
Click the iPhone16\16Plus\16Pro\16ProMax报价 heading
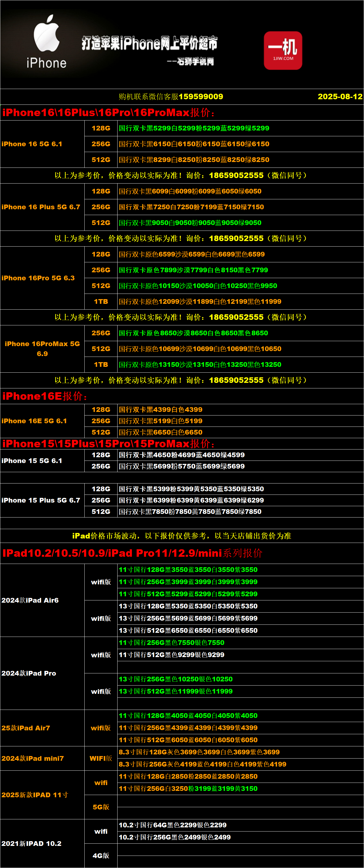tap(108, 113)
